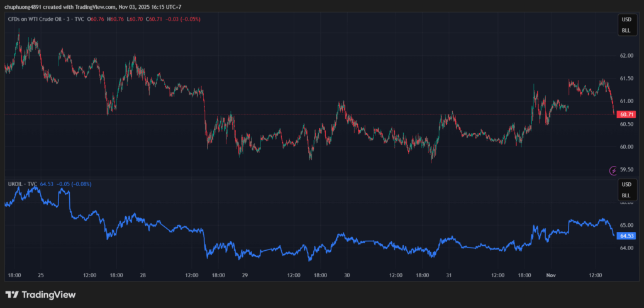Click the blue 64.53 UKOIL price tag
Image resolution: width=644 pixels, height=308 pixels.
pyautogui.click(x=626, y=236)
